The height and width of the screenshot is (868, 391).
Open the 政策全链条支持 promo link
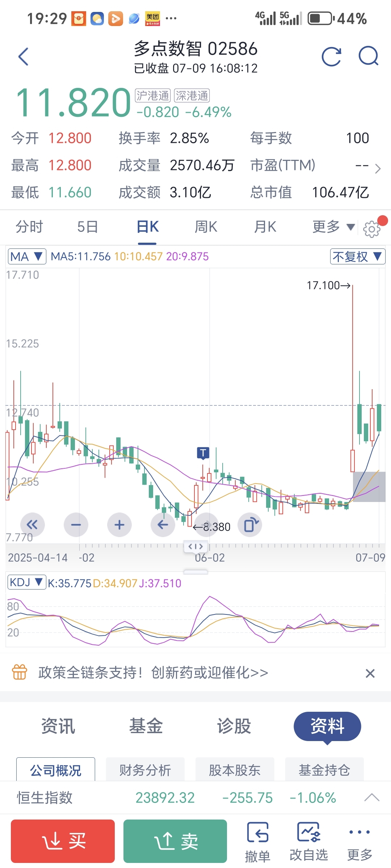point(153,673)
